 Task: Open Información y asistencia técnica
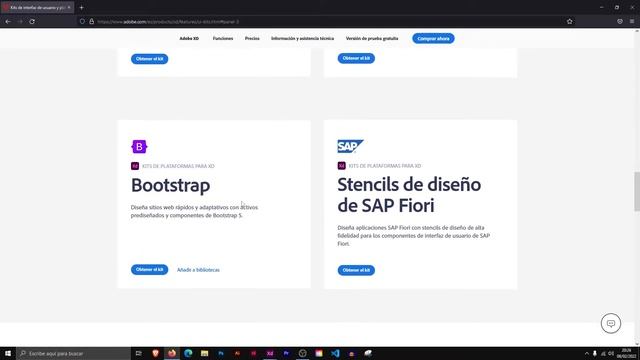[302, 38]
